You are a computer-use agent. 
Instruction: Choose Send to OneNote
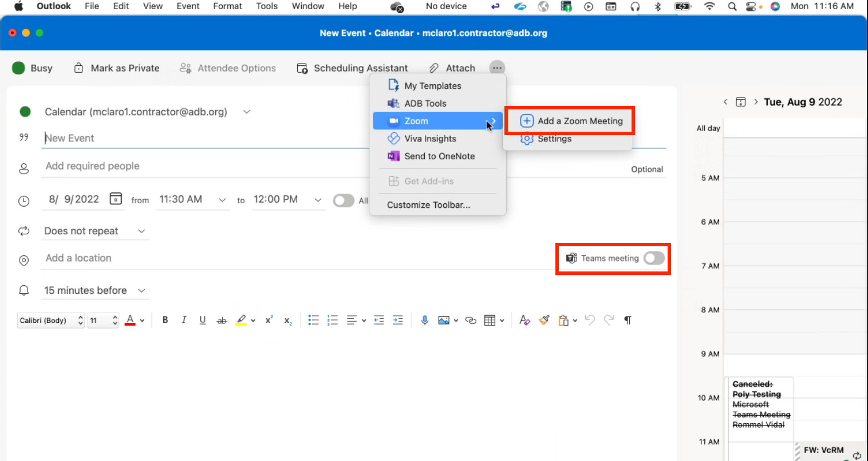437,156
